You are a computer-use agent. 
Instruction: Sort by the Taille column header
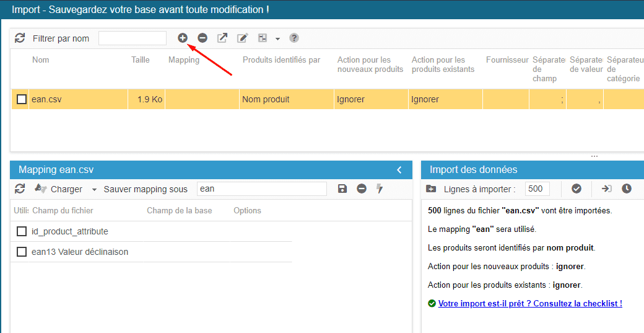tap(141, 60)
